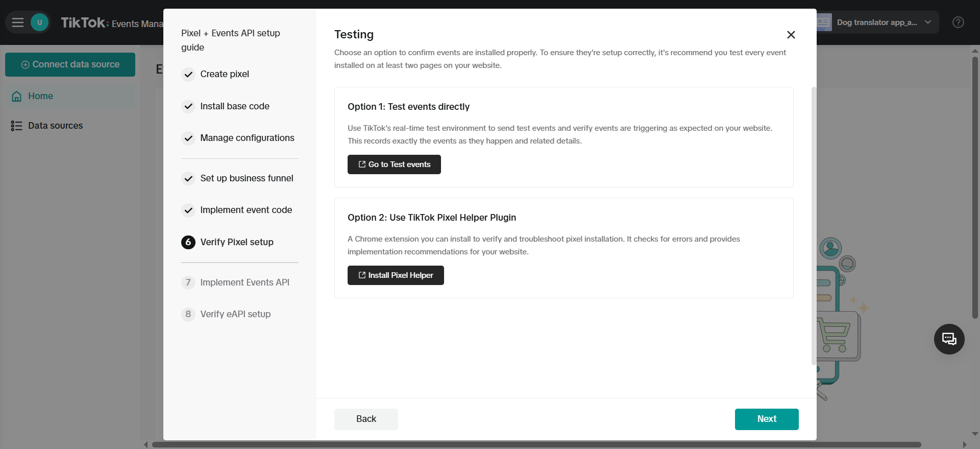This screenshot has height=449, width=980.
Task: Open Home in the sidebar
Action: tap(70, 96)
